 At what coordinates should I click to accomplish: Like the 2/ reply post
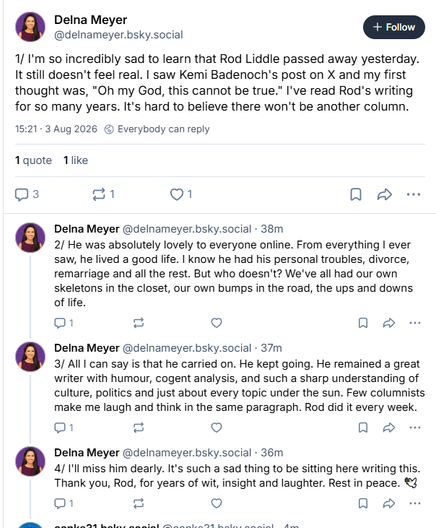[x=216, y=323]
